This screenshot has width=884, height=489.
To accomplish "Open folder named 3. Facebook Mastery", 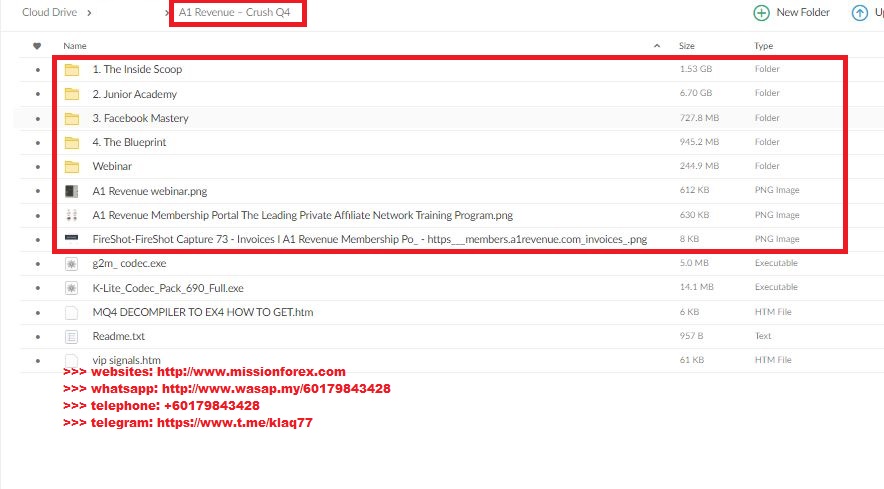I will pos(140,118).
